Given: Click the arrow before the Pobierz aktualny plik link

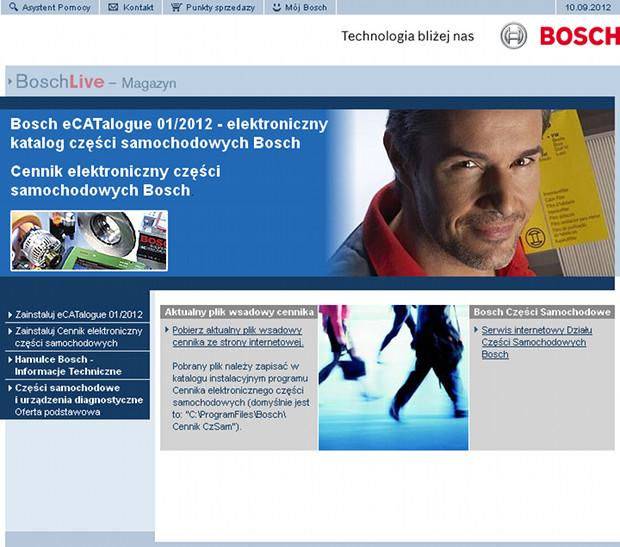Looking at the screenshot, I should 167,329.
